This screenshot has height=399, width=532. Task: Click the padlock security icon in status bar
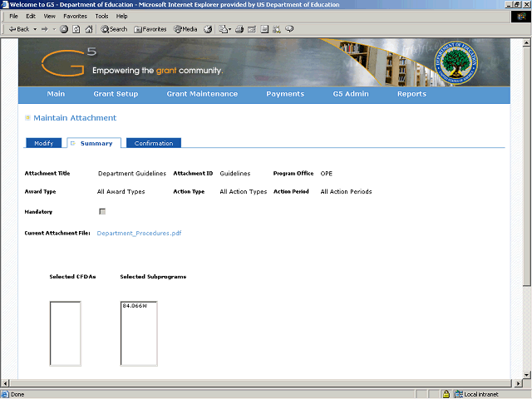point(446,394)
